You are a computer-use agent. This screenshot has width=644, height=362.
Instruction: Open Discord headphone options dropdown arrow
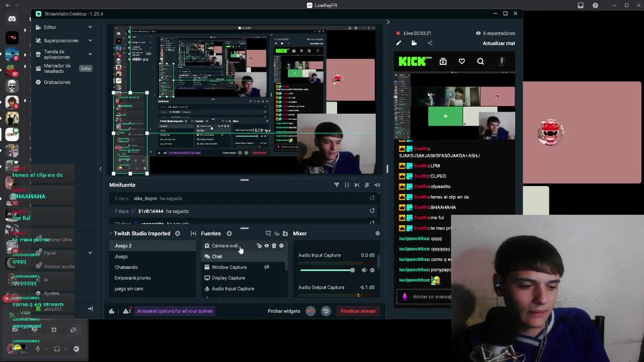65,349
